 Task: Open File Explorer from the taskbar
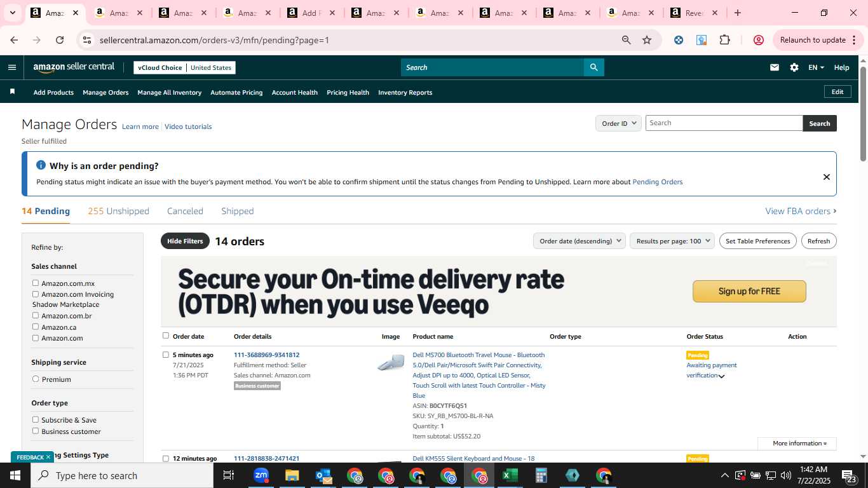click(x=292, y=475)
